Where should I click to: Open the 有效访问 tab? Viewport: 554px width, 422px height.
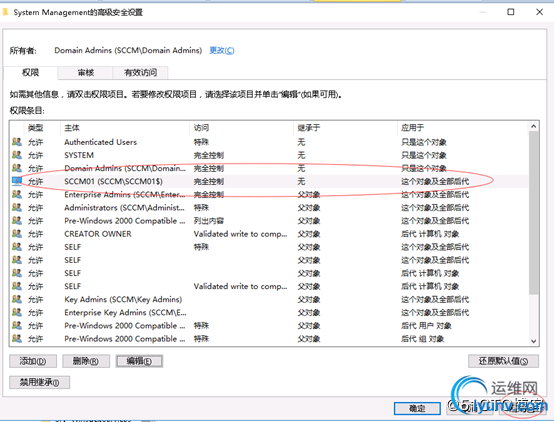[x=140, y=72]
